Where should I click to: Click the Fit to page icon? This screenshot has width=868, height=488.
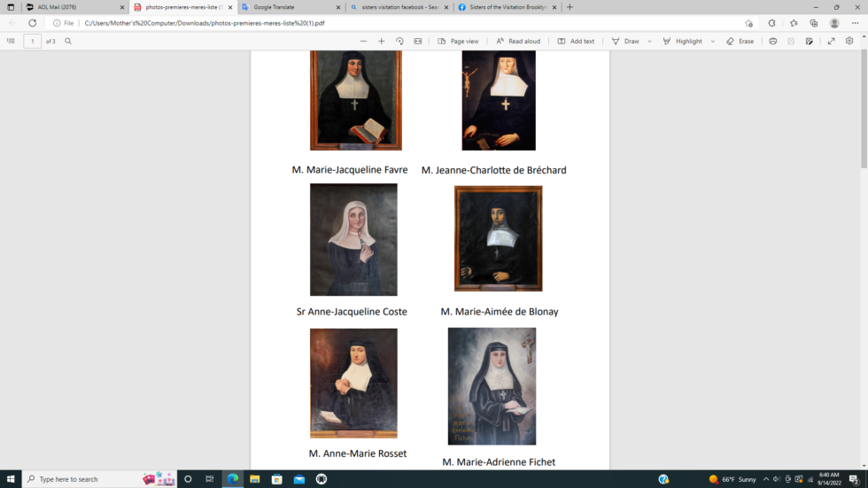pos(418,42)
